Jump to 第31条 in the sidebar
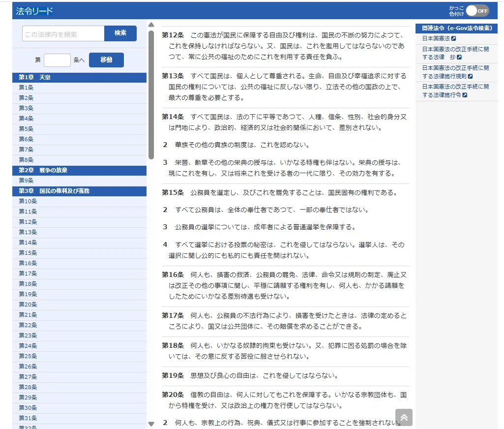 tap(79, 418)
